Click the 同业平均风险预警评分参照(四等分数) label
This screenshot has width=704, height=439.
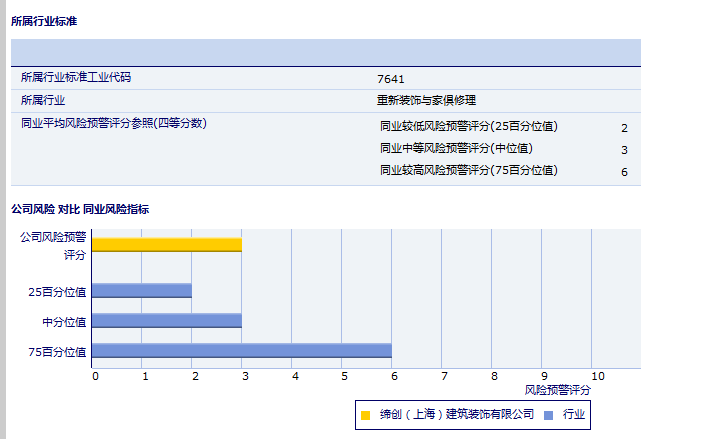113,123
